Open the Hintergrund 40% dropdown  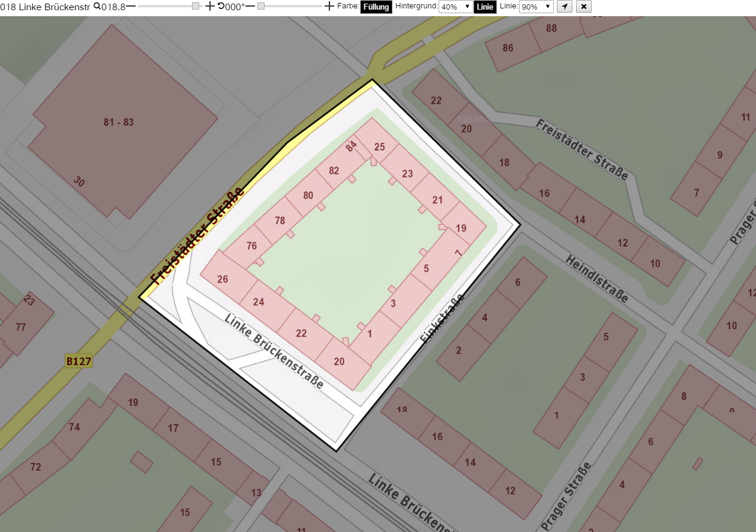pyautogui.click(x=455, y=7)
